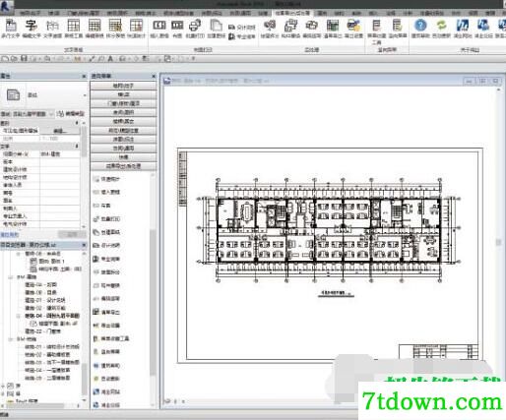Select 建施-22 - 门窗表 sheet in browser
Viewport: 506px width, 420px height.
click(43, 331)
